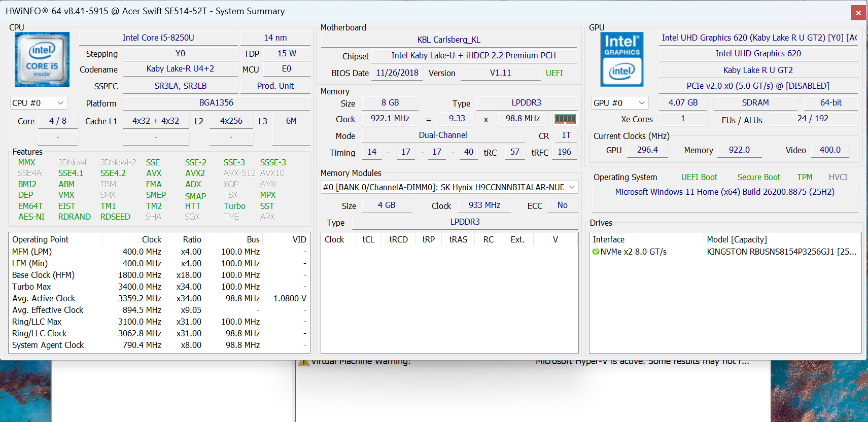The height and width of the screenshot is (422, 868).
Task: Click the TPM status label
Action: point(805,177)
